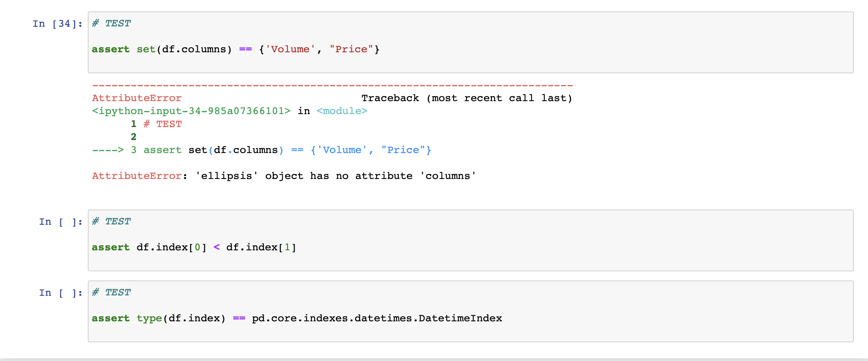Screen dimensions: 868x361
Task: Click the In [ ] prompt of the second cell
Action: [60, 221]
